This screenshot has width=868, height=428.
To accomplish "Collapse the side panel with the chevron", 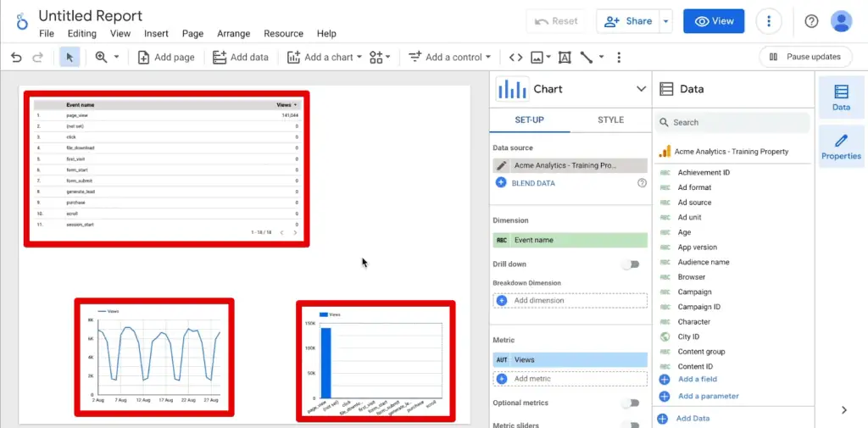I will coord(844,409).
